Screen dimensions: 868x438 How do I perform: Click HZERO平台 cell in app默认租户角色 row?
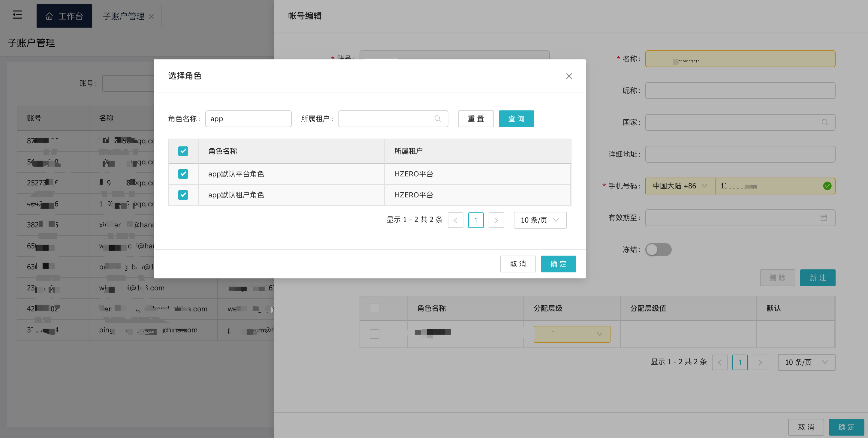pos(414,195)
